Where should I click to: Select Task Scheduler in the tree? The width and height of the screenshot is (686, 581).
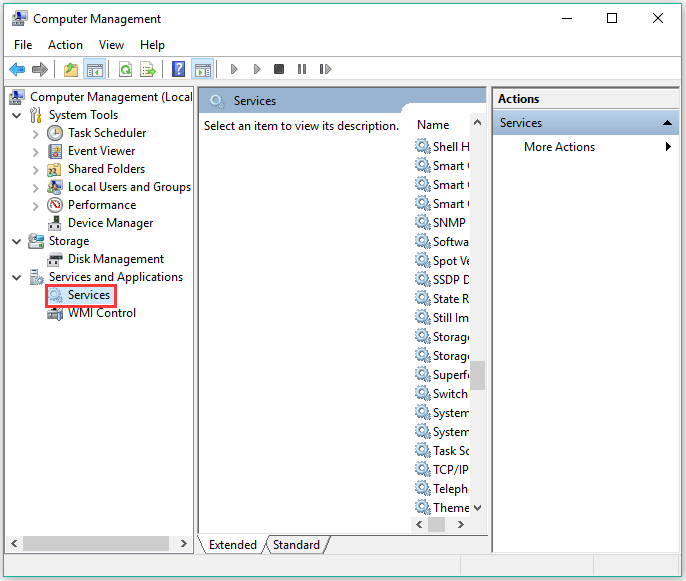[x=107, y=133]
